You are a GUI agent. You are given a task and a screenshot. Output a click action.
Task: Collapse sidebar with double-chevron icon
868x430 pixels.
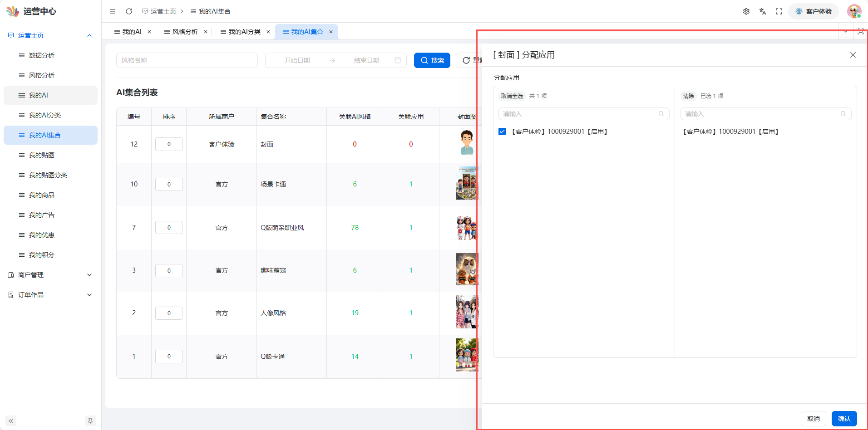click(11, 421)
